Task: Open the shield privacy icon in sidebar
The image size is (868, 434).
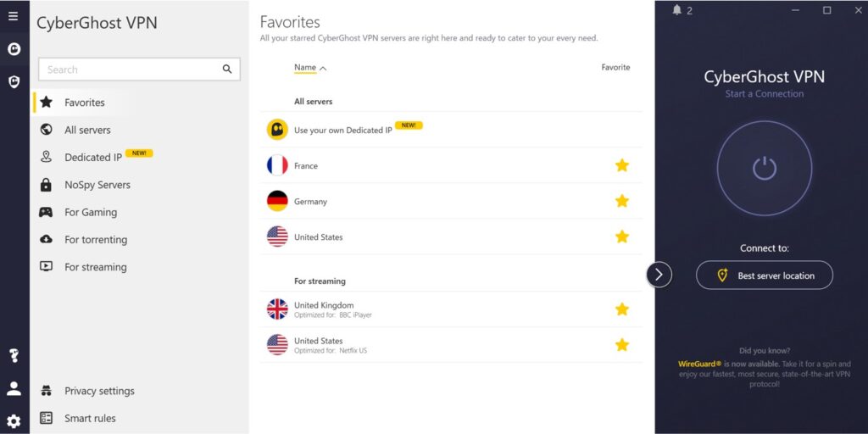Action: 14,81
